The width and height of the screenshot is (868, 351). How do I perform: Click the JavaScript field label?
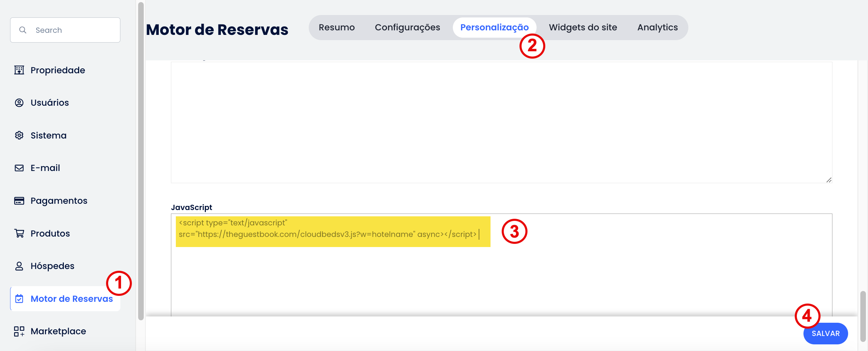(192, 207)
